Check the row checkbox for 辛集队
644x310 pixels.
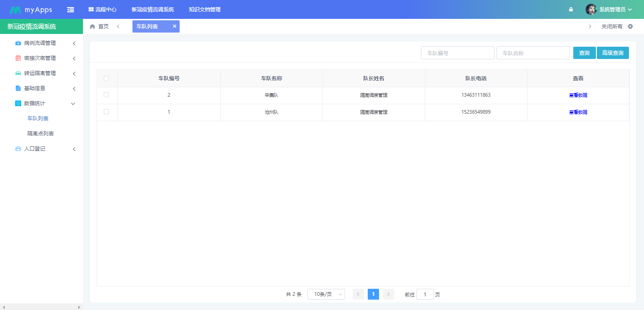click(107, 95)
